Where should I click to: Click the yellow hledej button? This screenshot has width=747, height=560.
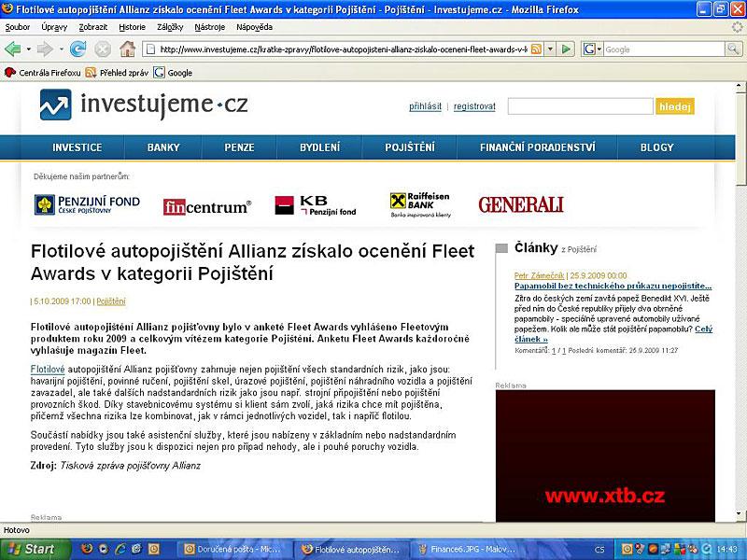coord(674,106)
